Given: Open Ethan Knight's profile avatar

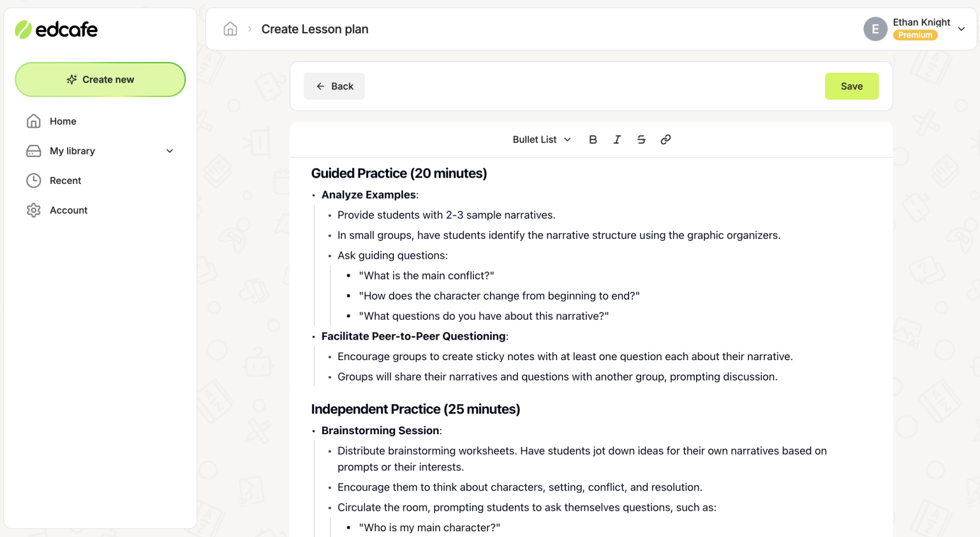Looking at the screenshot, I should click(875, 29).
